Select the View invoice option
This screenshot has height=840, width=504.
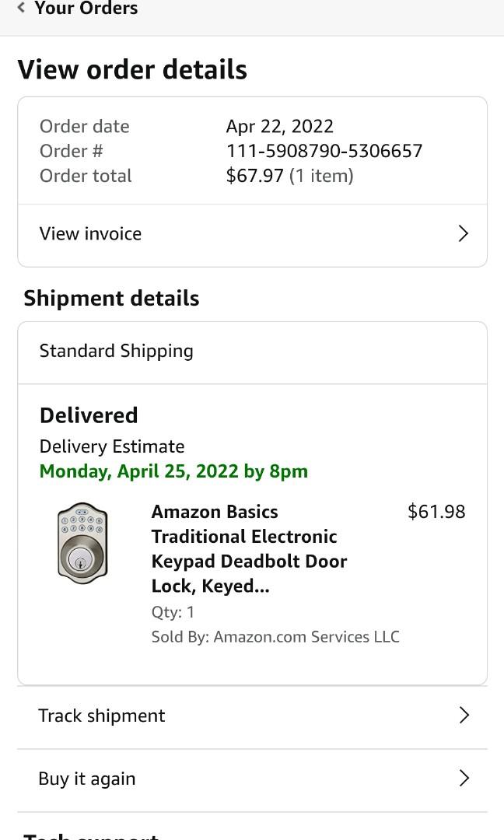(90, 233)
